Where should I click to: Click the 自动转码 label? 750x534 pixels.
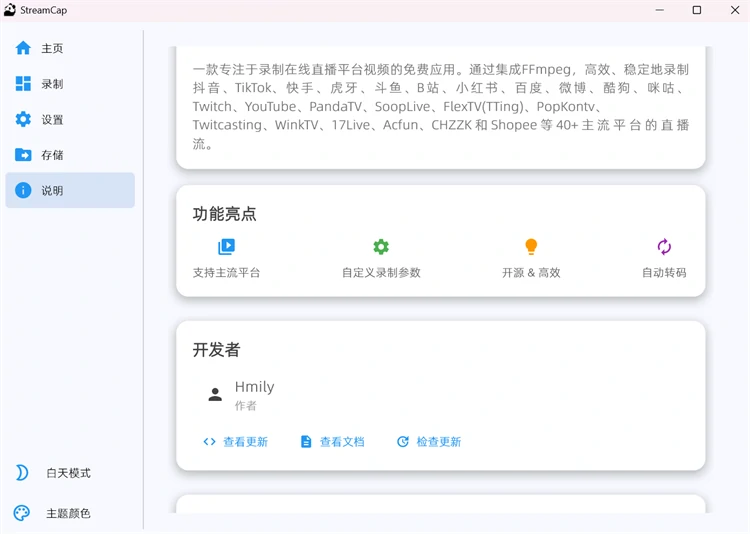[664, 273]
